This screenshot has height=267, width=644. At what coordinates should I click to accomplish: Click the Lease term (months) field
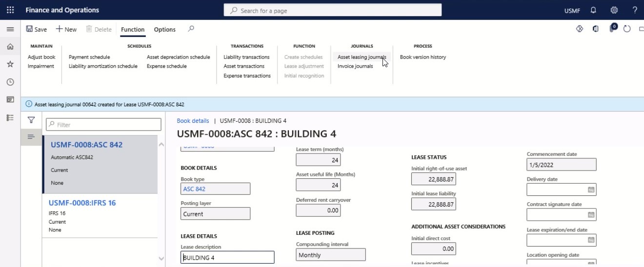pyautogui.click(x=318, y=160)
